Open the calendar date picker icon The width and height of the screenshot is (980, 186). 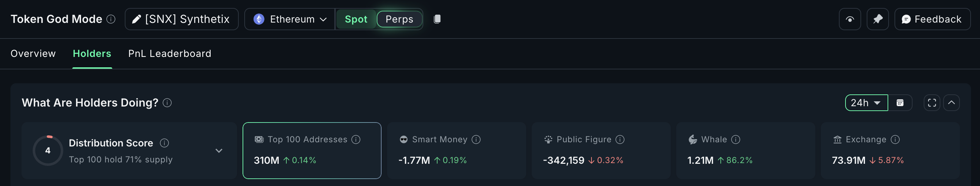tap(900, 103)
